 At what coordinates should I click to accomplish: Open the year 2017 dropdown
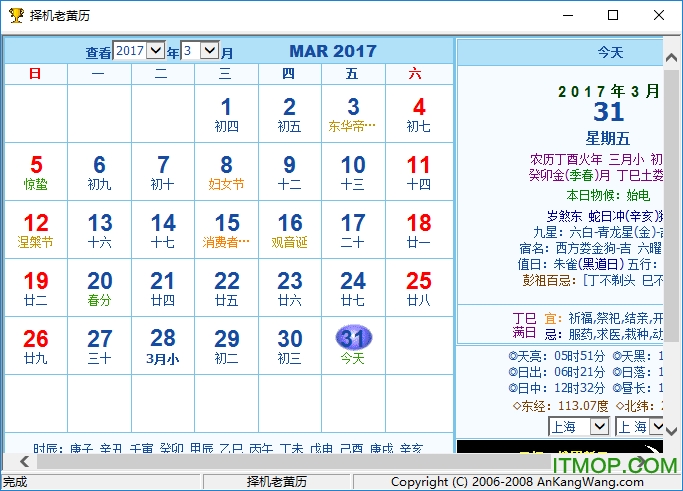156,50
